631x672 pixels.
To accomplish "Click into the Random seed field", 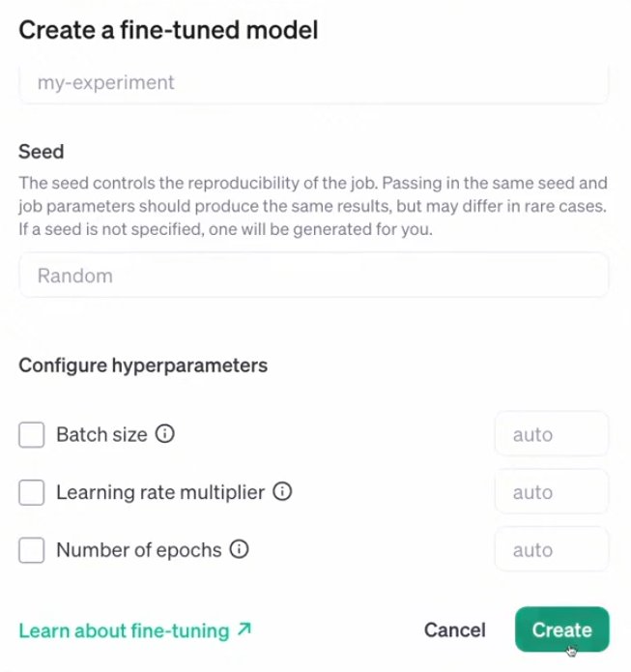I will (314, 276).
